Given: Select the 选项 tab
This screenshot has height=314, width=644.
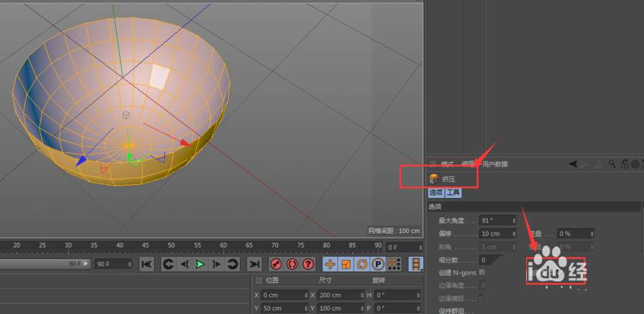Looking at the screenshot, I should 436,193.
